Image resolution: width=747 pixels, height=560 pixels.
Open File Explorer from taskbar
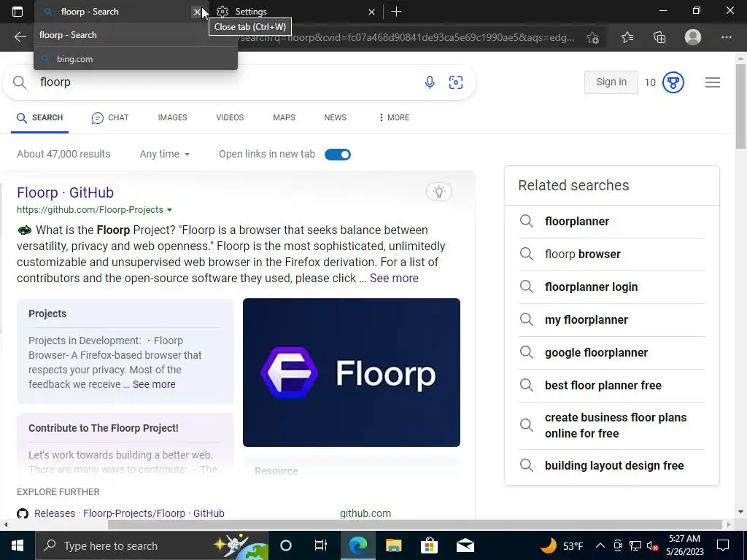[x=393, y=545]
